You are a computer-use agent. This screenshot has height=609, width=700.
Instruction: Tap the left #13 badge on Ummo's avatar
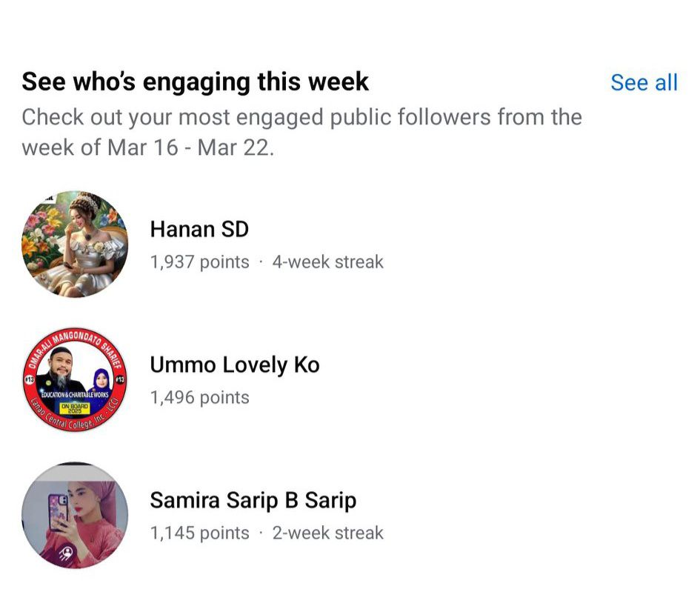[29, 379]
